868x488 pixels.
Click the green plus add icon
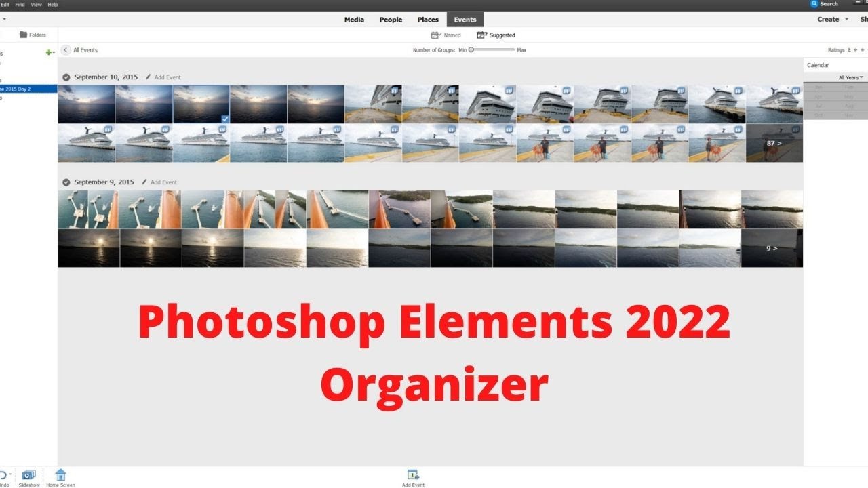(x=48, y=52)
